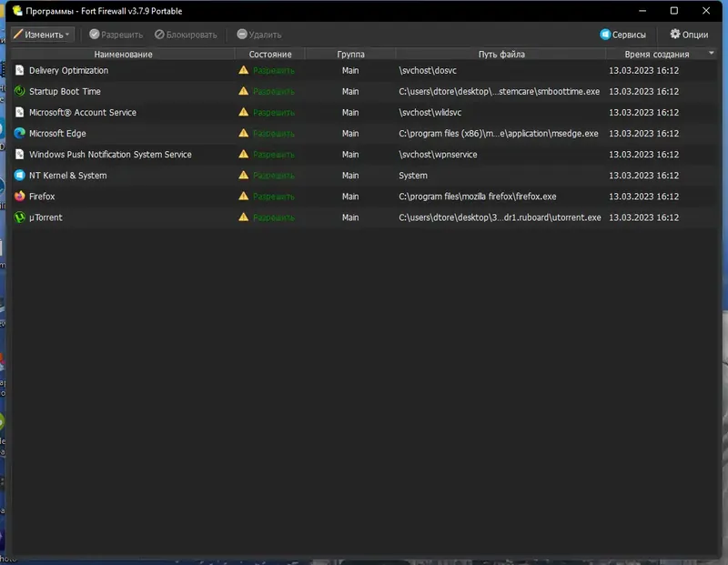The image size is (728, 565).
Task: Click warning icon in Delivery Optimization row
Action: 243,70
